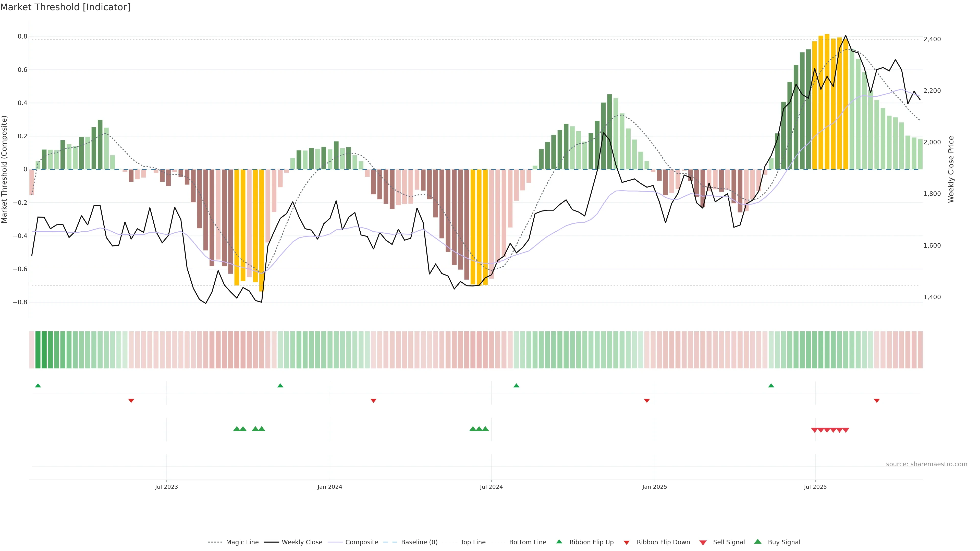Click the Top Line legend item
Image resolution: width=980 pixels, height=551 pixels.
click(x=473, y=542)
